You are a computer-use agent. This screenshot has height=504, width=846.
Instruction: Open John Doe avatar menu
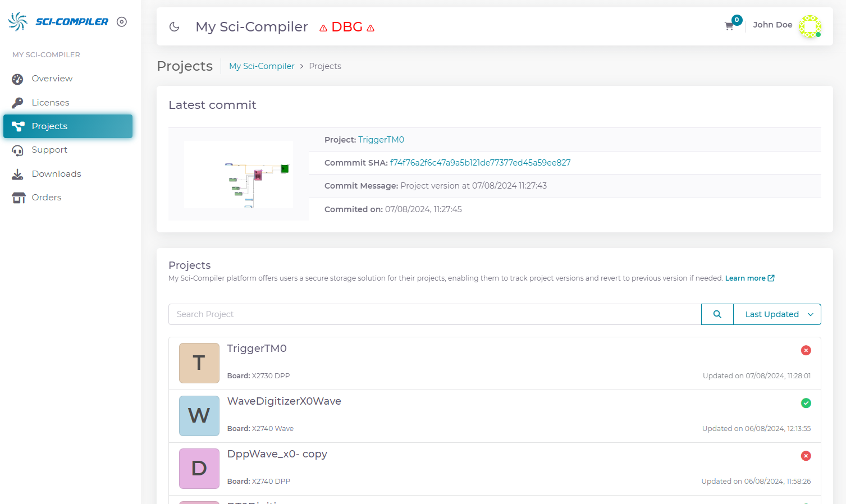point(810,26)
